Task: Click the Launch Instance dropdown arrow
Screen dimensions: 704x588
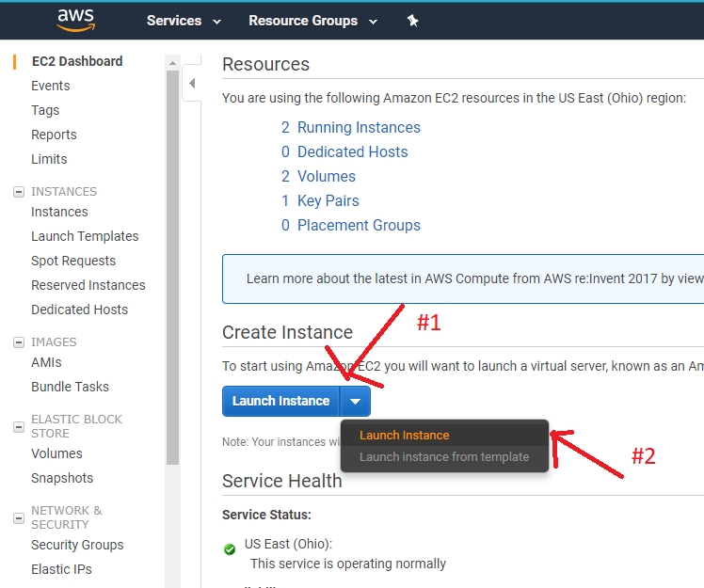Action: tap(355, 401)
